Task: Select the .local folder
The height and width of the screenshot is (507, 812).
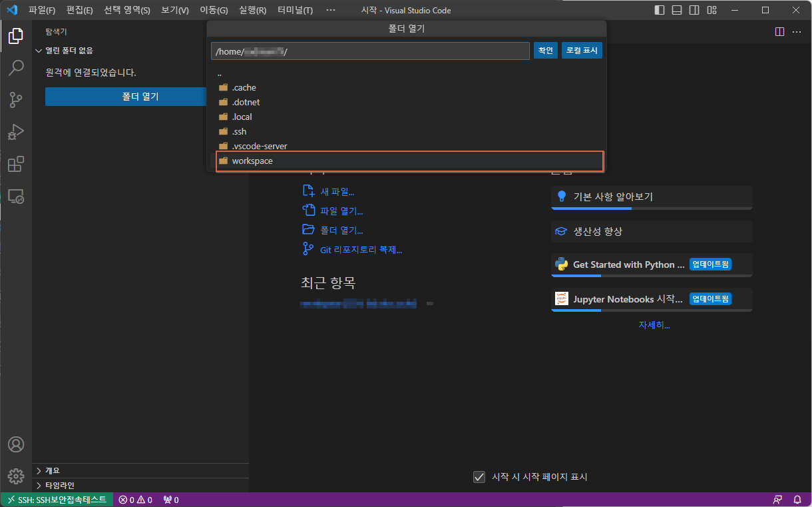Action: (x=407, y=117)
